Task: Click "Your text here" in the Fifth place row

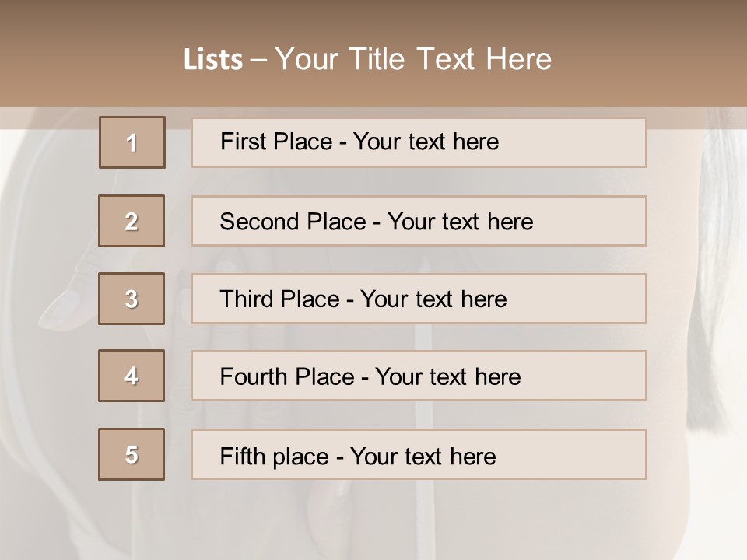Action: 423,456
